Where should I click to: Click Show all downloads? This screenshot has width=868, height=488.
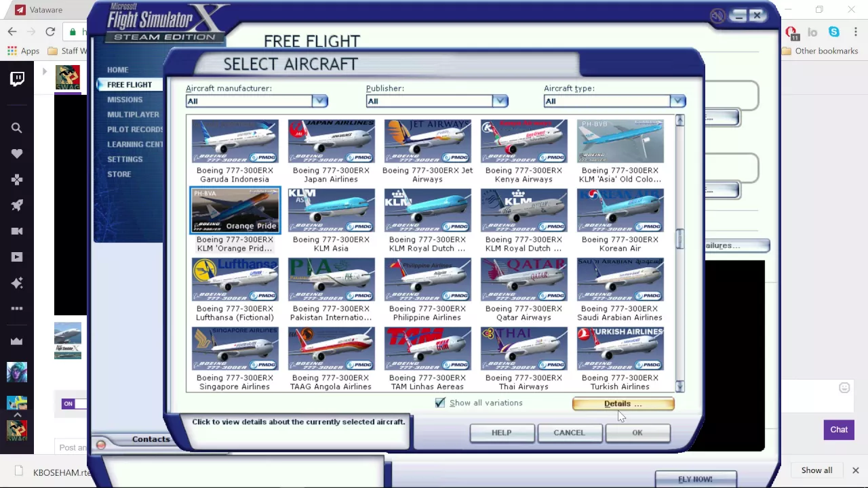pos(816,470)
